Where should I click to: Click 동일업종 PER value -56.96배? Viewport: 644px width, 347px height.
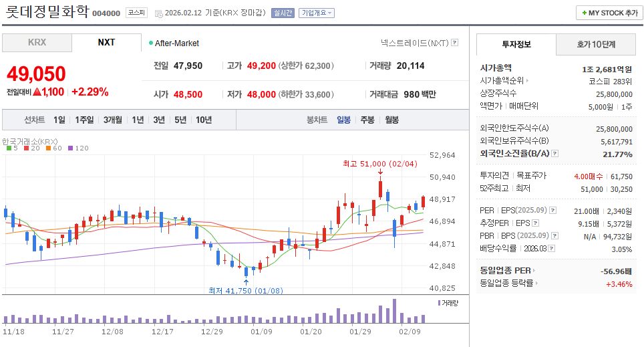pyautogui.click(x=616, y=271)
